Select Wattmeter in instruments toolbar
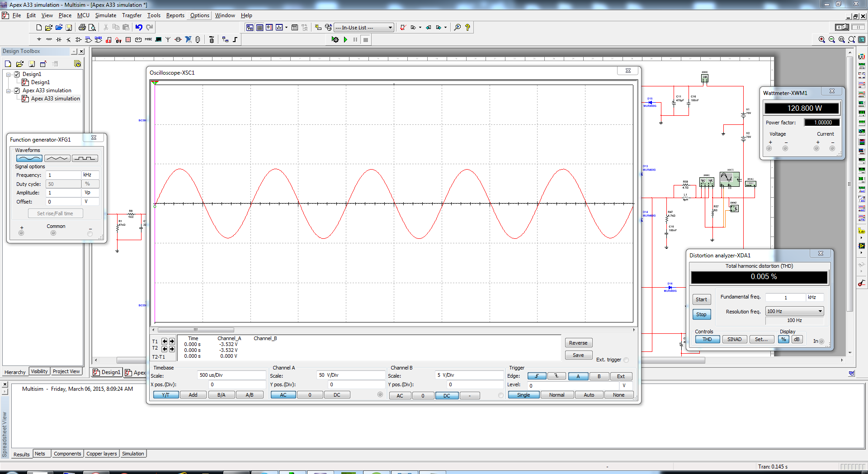The height and width of the screenshot is (474, 868). pyautogui.click(x=862, y=76)
